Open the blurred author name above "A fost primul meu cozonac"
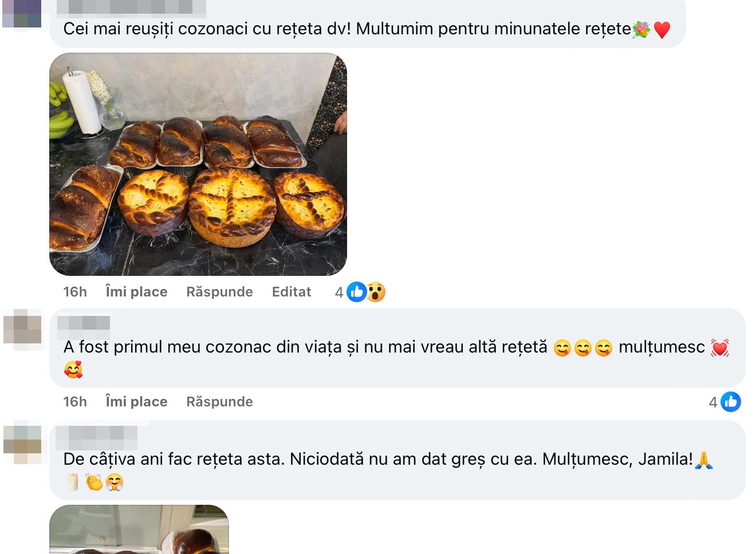Viewport: 756px width, 554px height. [84, 323]
